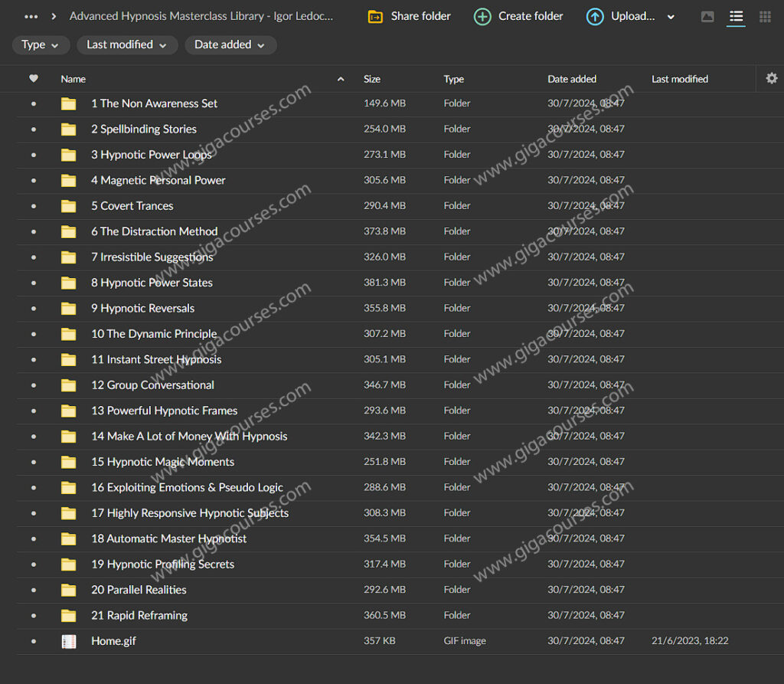Click the Create folder plus icon
Image resolution: width=784 pixels, height=684 pixels.
482,17
